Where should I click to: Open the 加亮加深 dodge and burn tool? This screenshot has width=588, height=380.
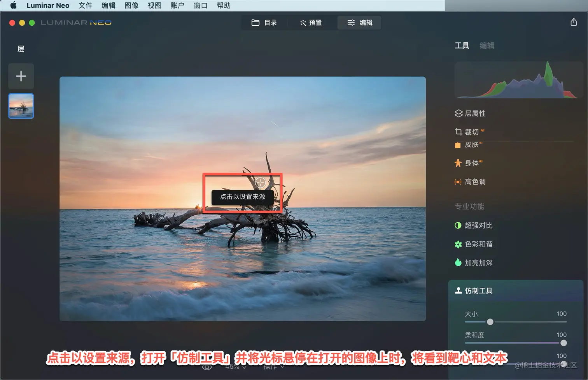point(474,263)
